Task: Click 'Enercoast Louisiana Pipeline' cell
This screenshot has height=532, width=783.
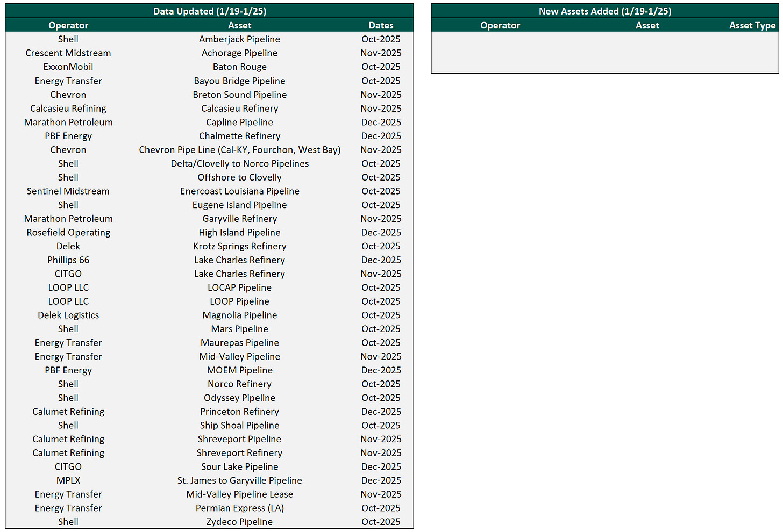Action: (239, 191)
